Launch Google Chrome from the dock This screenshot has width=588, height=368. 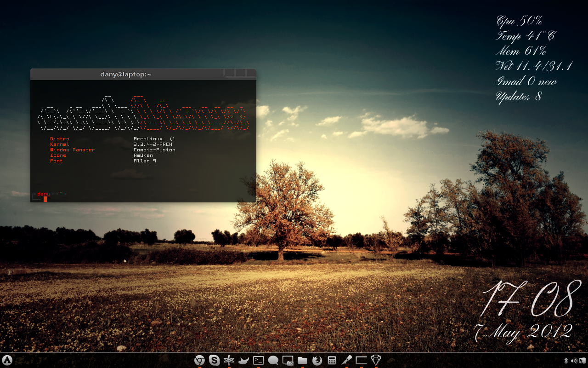[x=199, y=360]
